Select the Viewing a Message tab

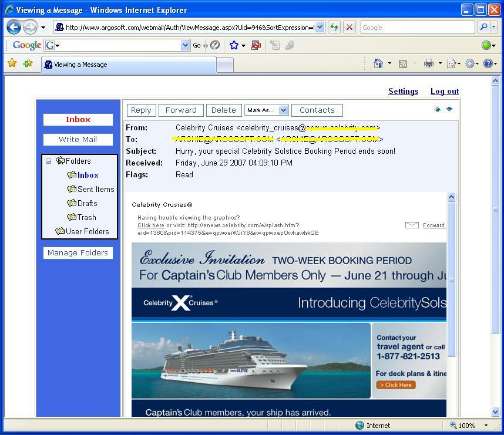coord(129,65)
